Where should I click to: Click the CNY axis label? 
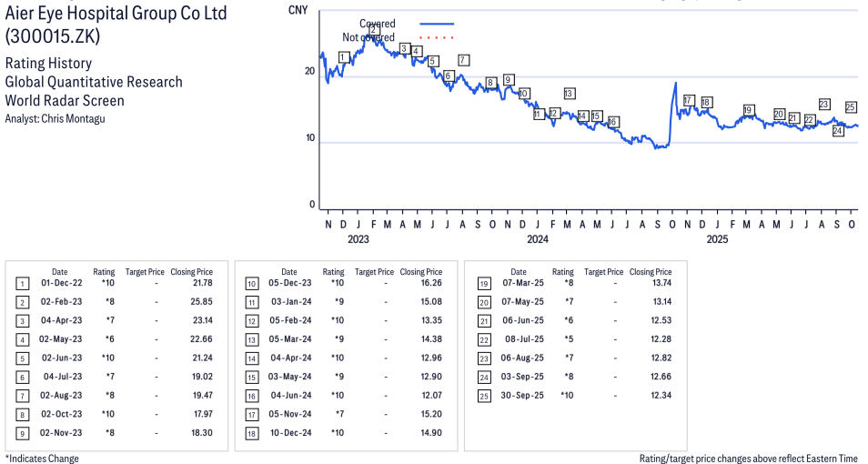click(x=297, y=10)
